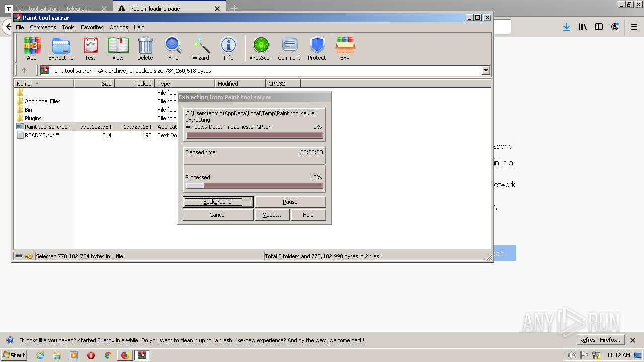Select the parent '..' folder entry

[x=27, y=93]
